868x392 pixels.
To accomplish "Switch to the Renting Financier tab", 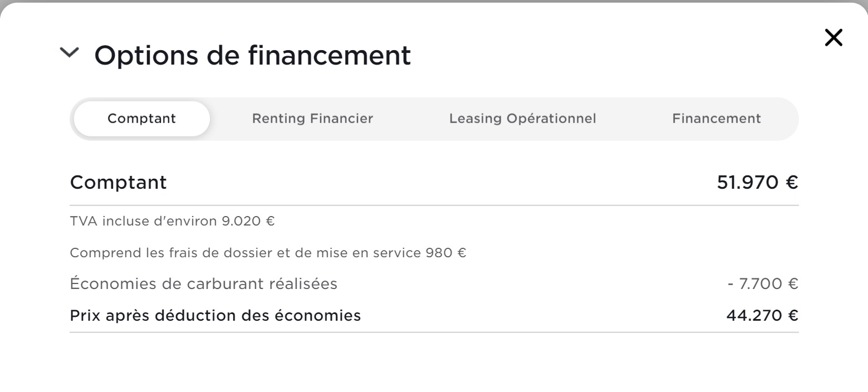I will [x=312, y=118].
